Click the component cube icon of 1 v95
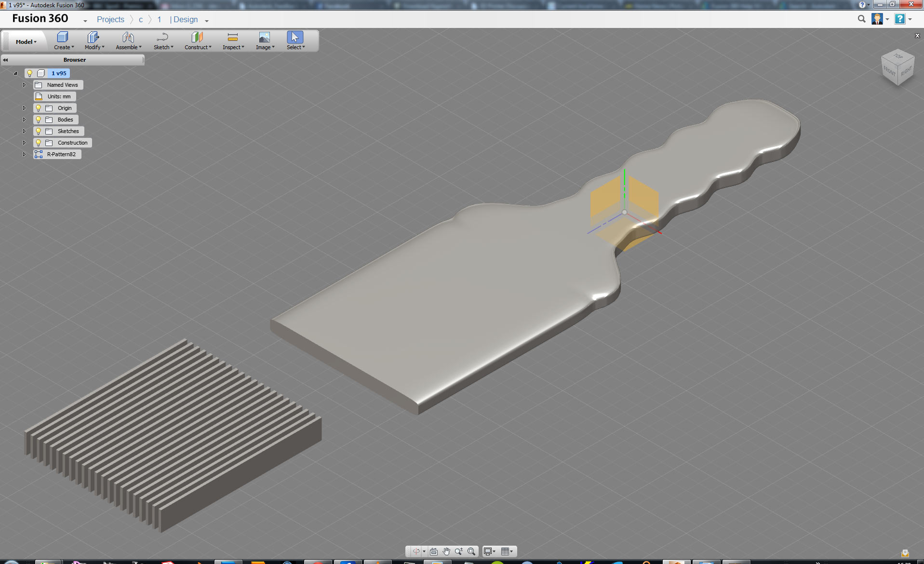The image size is (924, 564). [x=41, y=73]
